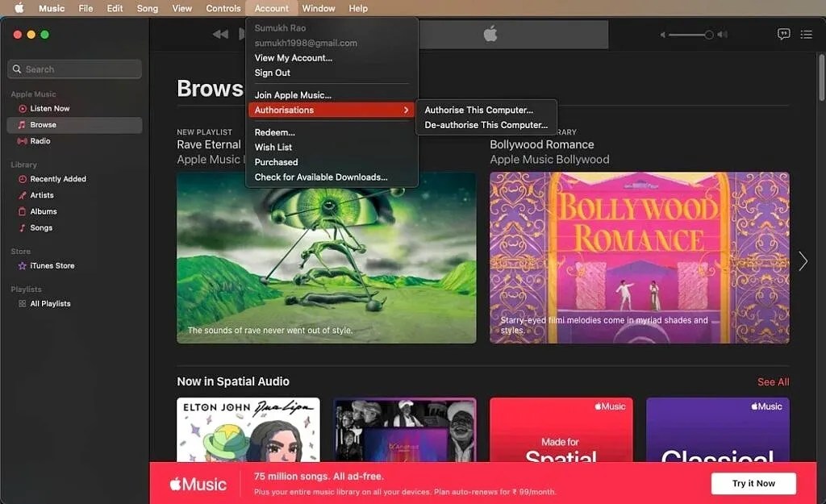
Task: Expand the Authorisations submenu
Action: (x=332, y=110)
